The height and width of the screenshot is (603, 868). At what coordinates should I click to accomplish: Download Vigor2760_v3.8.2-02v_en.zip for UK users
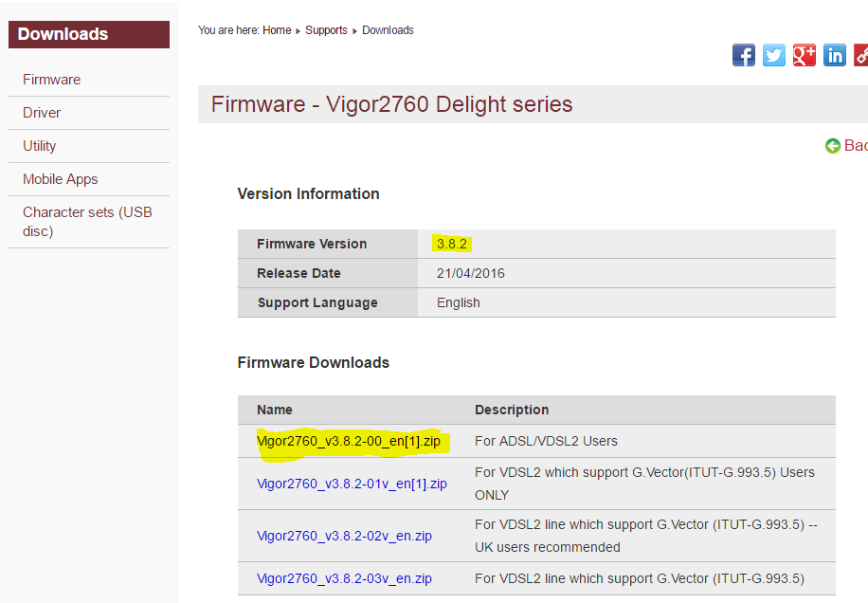pyautogui.click(x=344, y=536)
